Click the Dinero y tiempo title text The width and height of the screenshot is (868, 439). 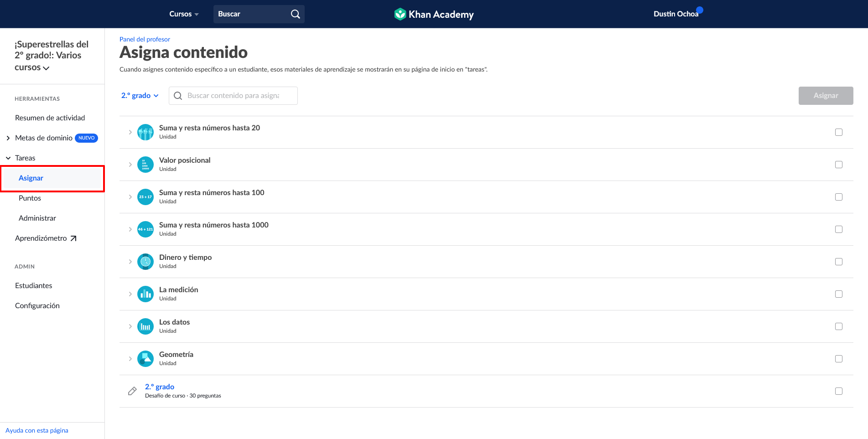(185, 258)
